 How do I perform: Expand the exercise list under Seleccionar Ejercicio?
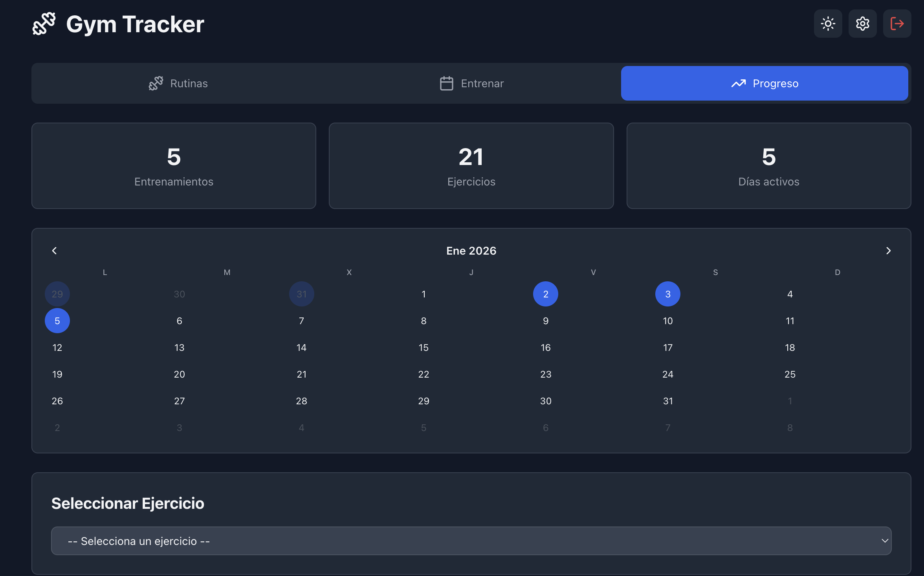click(x=471, y=541)
